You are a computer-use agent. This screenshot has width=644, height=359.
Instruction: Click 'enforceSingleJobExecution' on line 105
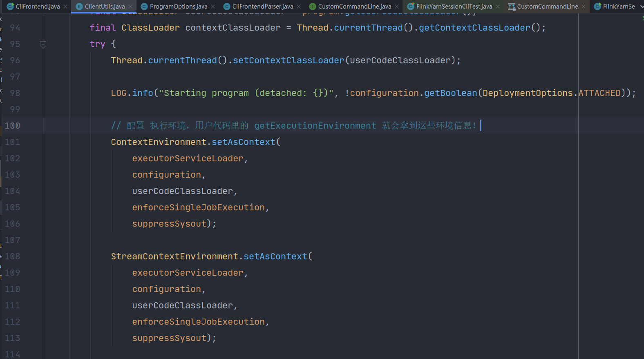point(199,207)
